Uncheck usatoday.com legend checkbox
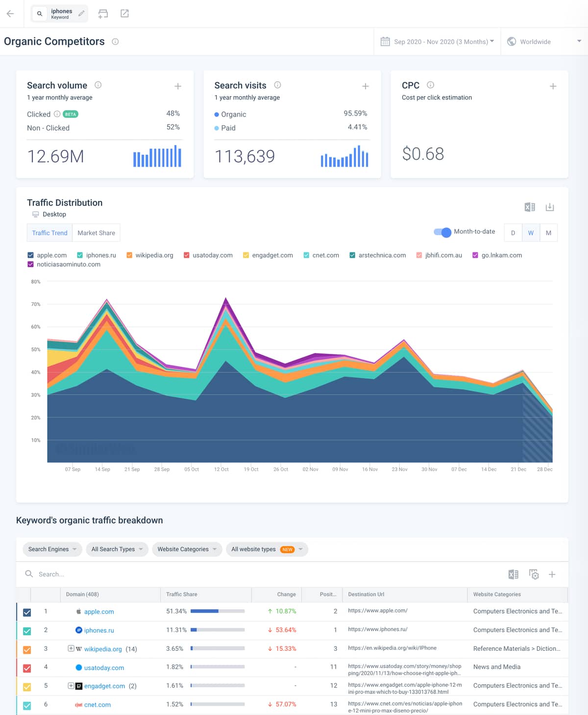Viewport: 588px width, 715px height. point(187,255)
